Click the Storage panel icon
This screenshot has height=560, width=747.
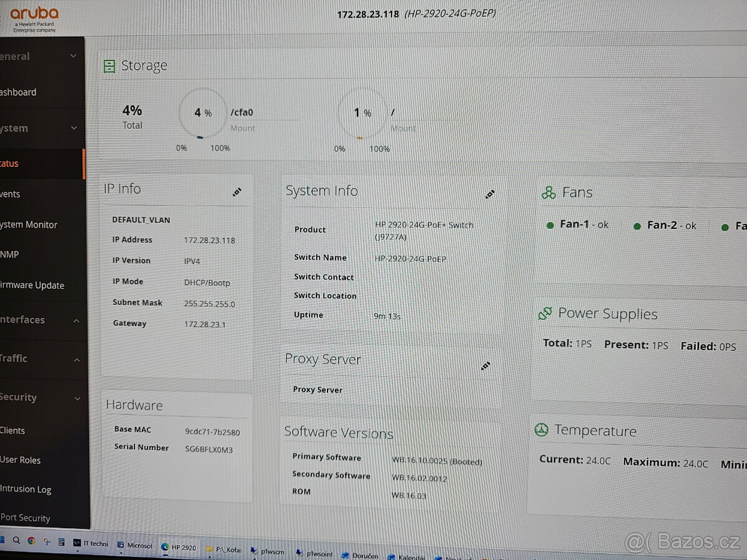(x=109, y=65)
